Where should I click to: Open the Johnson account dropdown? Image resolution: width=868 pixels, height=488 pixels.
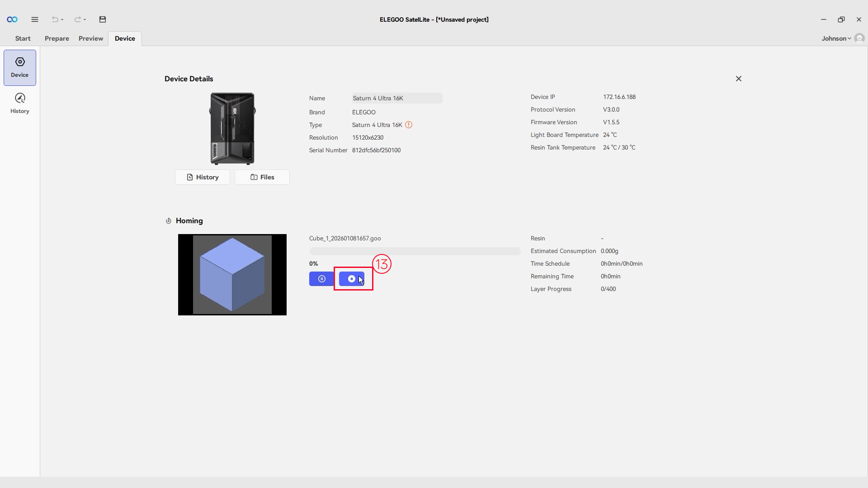tap(836, 38)
